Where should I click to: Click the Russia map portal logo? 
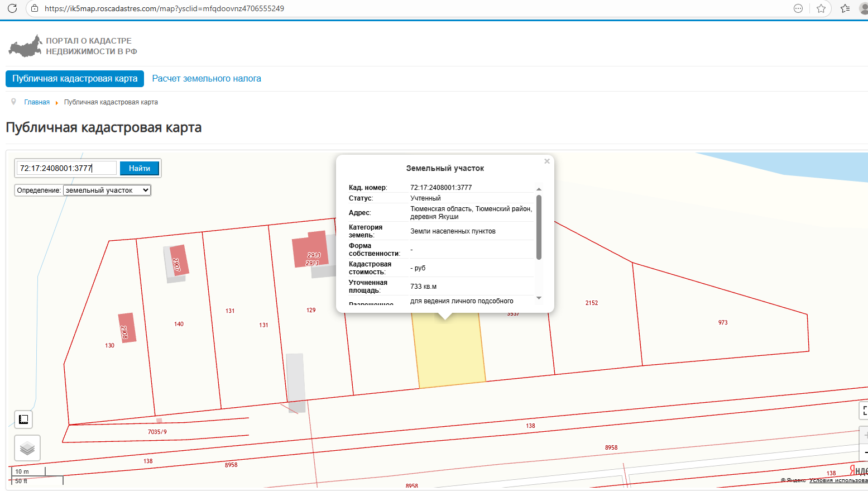[x=26, y=46]
